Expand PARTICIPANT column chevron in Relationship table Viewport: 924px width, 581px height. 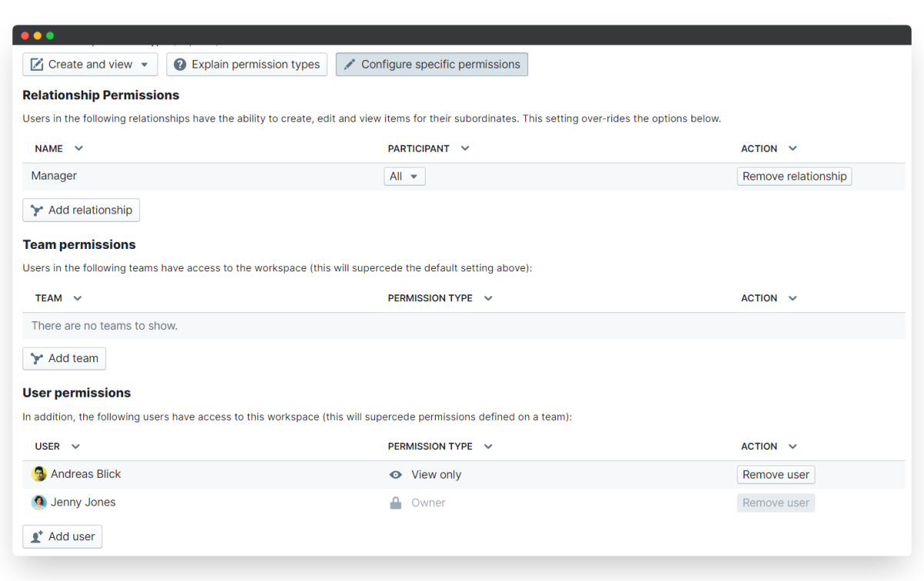465,149
